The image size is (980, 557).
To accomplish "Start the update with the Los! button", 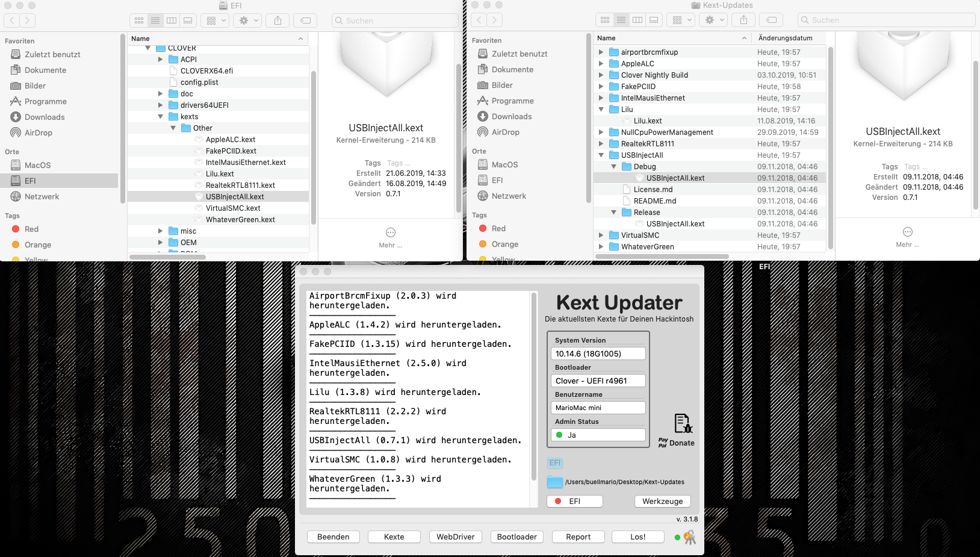I will pyautogui.click(x=638, y=537).
